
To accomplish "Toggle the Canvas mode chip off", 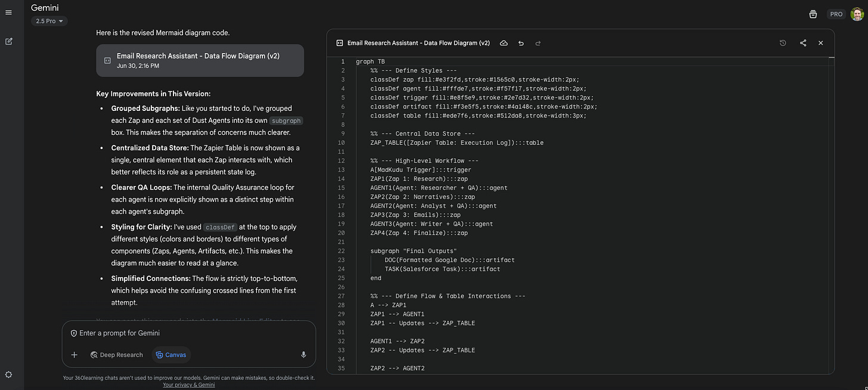I will click(x=171, y=355).
